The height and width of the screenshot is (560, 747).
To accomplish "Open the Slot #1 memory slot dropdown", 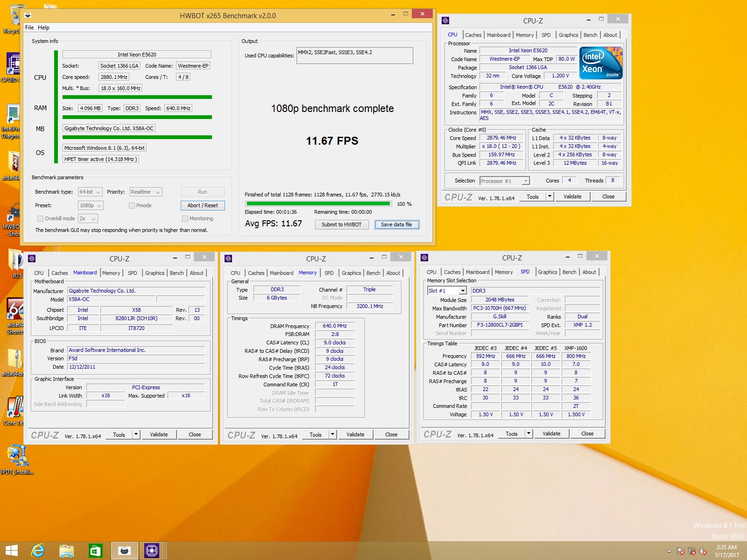I will click(x=447, y=291).
